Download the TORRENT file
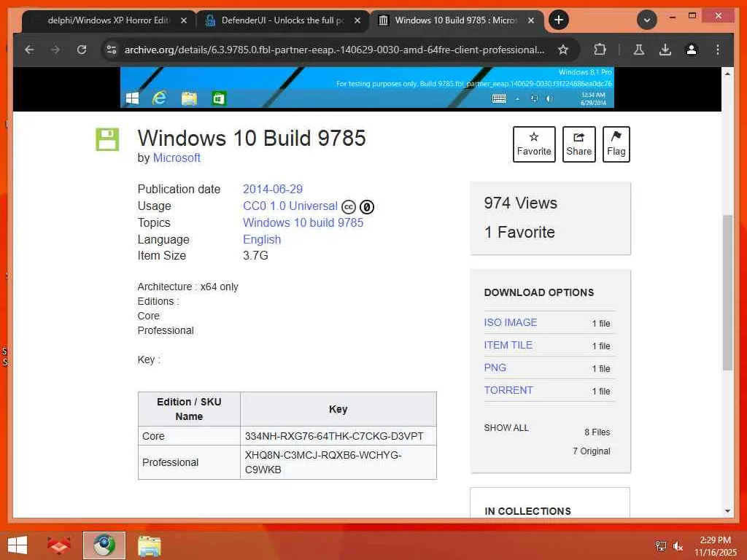This screenshot has height=560, width=747. [508, 390]
